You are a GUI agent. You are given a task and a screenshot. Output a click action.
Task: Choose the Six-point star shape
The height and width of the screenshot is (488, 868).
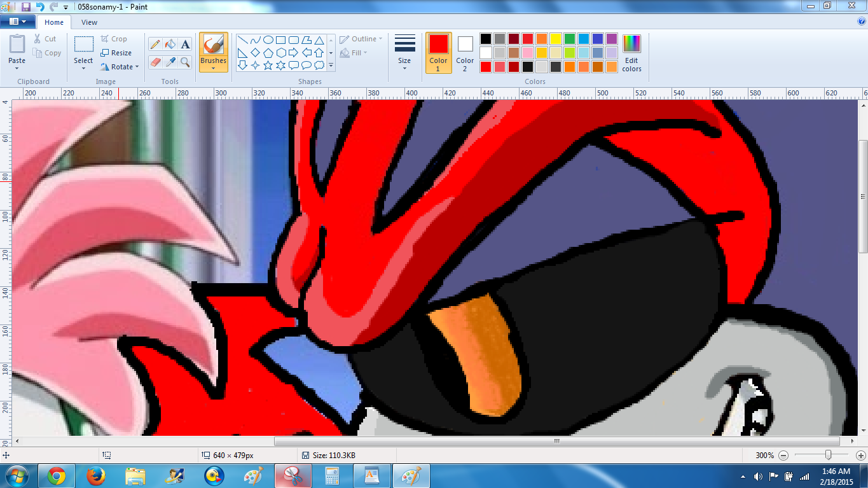(x=280, y=65)
